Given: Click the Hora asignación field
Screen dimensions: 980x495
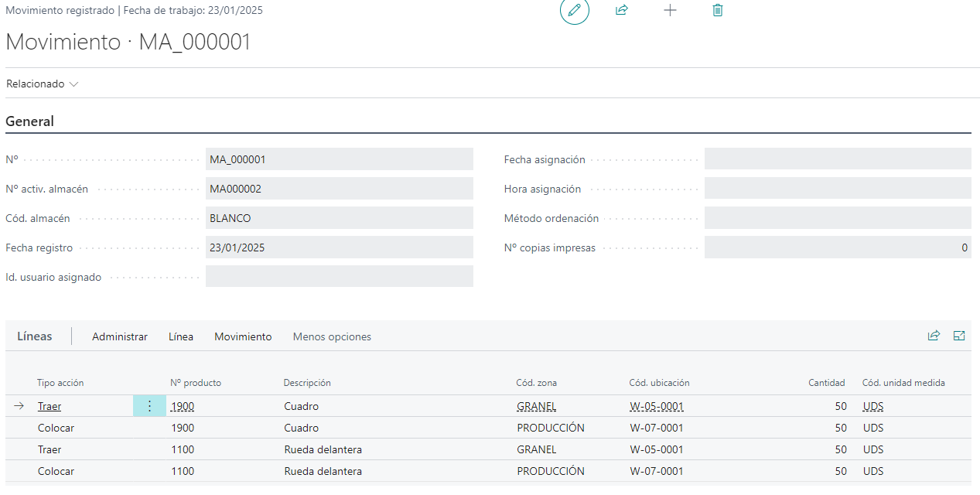Looking at the screenshot, I should click(x=838, y=189).
